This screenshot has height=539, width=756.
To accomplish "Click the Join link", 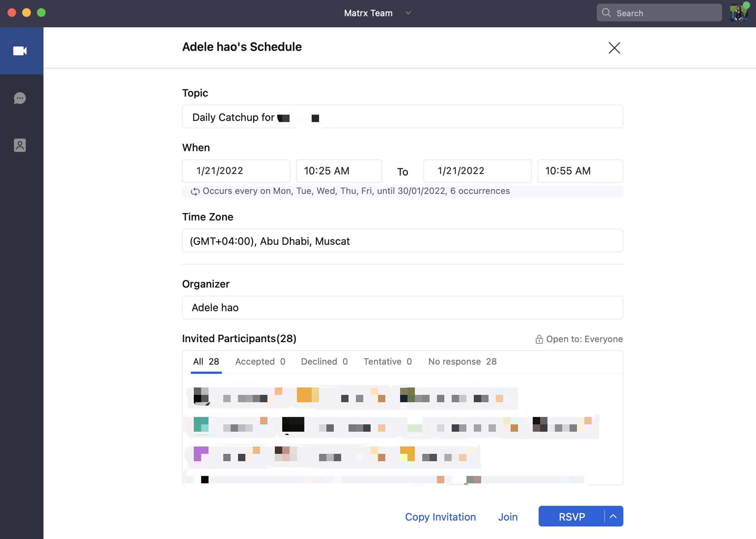I will [x=508, y=517].
